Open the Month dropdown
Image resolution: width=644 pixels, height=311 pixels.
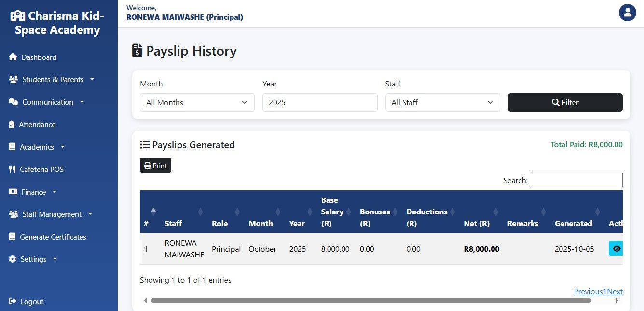(197, 102)
